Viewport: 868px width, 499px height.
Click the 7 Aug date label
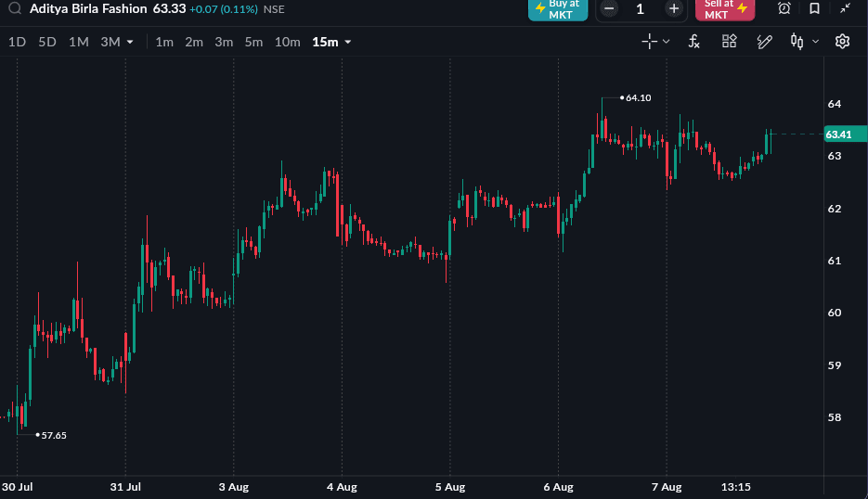pyautogui.click(x=667, y=487)
